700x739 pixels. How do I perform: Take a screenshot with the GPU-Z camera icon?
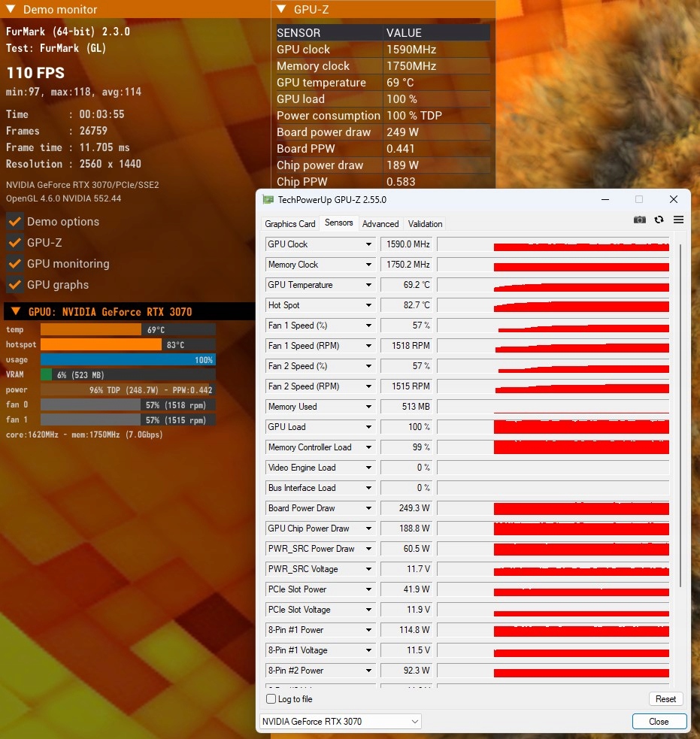[x=639, y=220]
